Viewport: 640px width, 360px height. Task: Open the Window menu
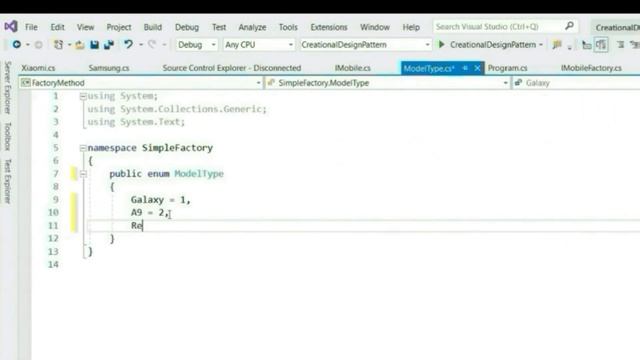375,27
